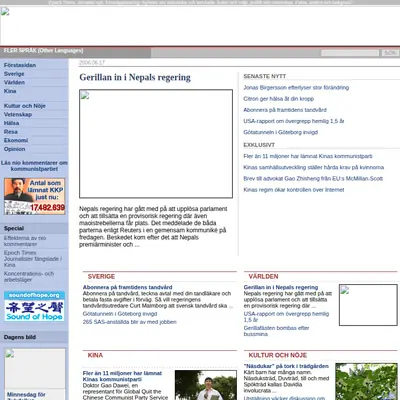Click the Sound of Hope banner
Image resolution: width=400 pixels, height=400 pixels.
35,306
